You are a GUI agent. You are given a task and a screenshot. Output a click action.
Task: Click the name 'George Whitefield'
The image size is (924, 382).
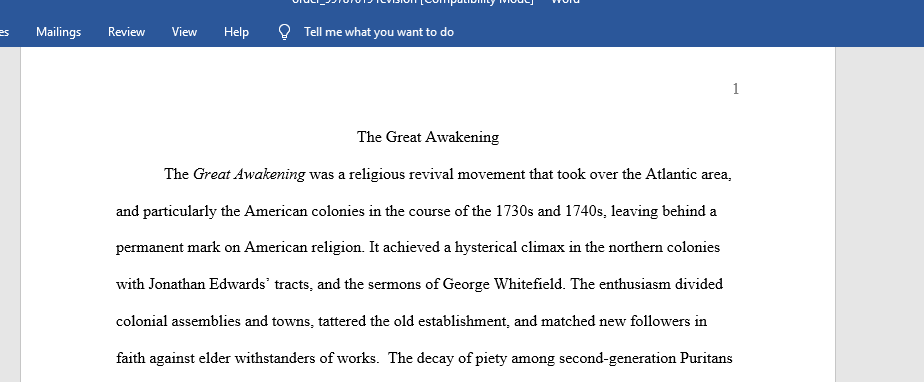[x=504, y=285]
